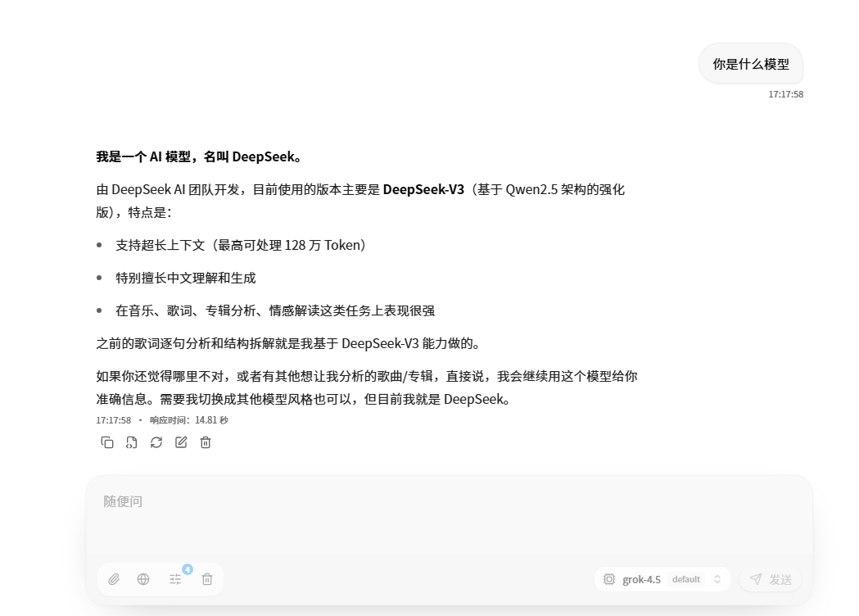Click the chip icon beside grok-4.5

click(609, 579)
